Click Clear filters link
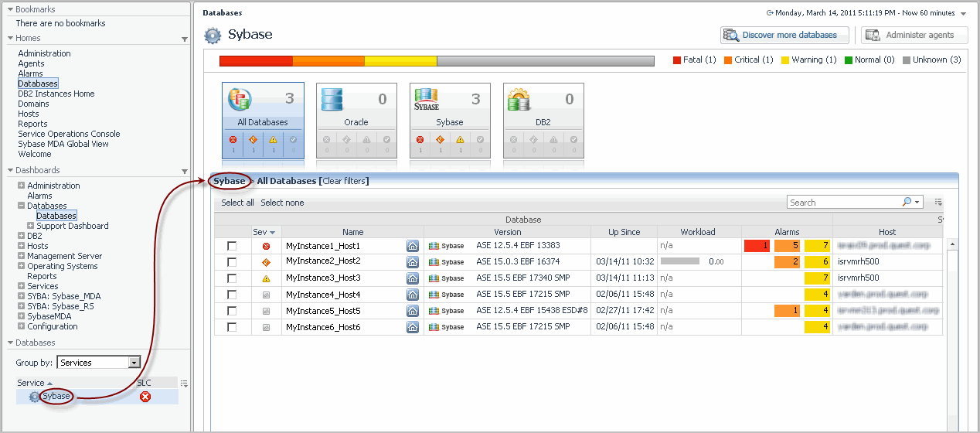Image resolution: width=980 pixels, height=433 pixels. click(x=344, y=181)
